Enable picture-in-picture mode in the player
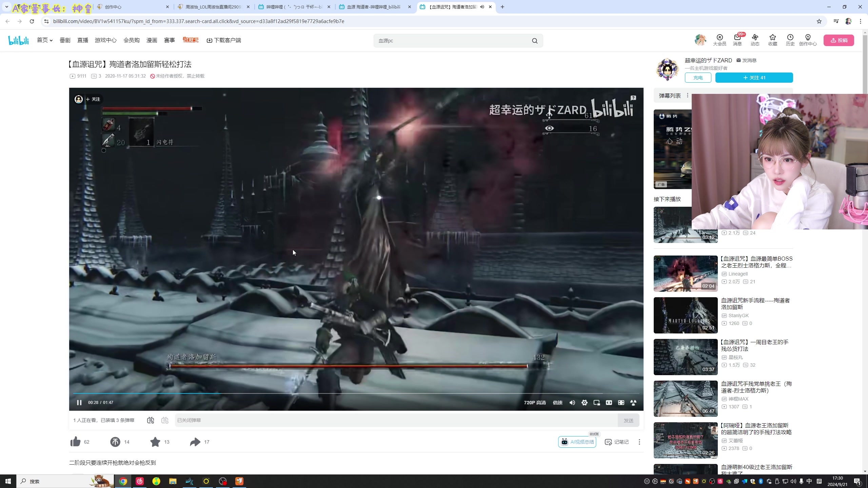This screenshot has height=488, width=868. (597, 403)
